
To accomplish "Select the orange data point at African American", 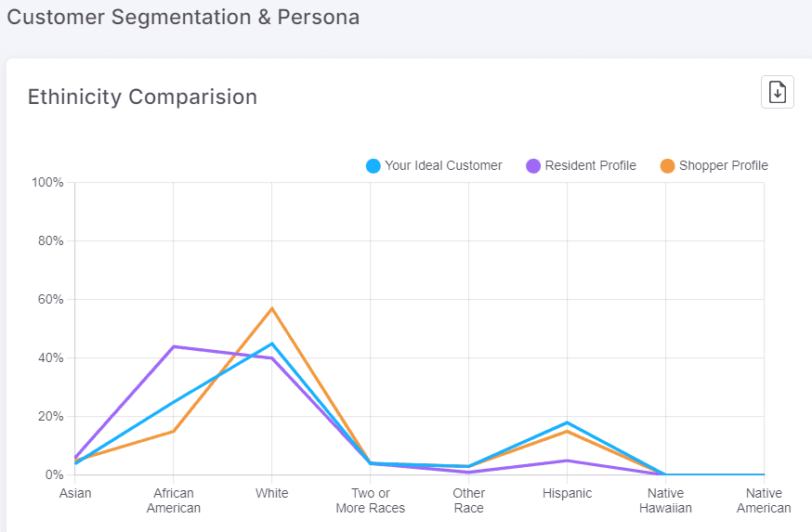I will pos(174,431).
